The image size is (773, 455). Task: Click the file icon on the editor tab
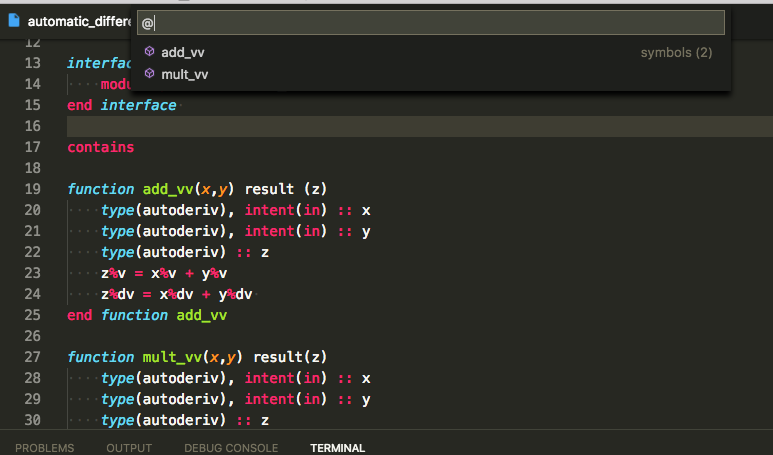[x=14, y=21]
